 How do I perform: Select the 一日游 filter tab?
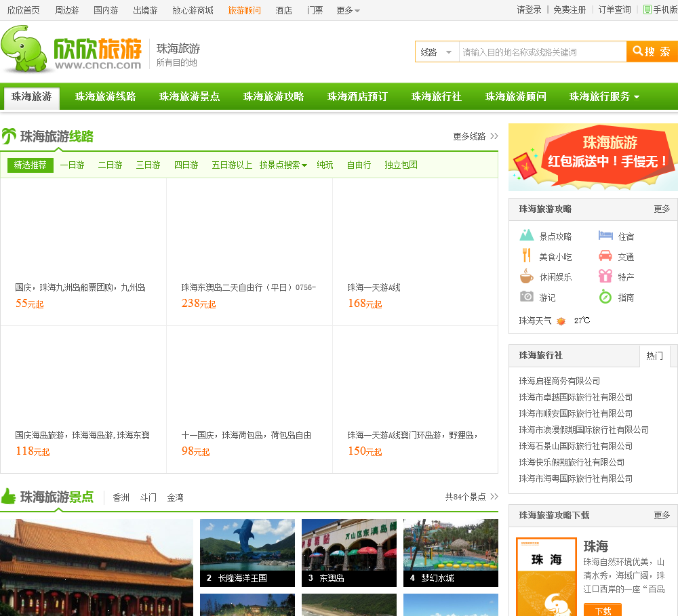point(73,165)
